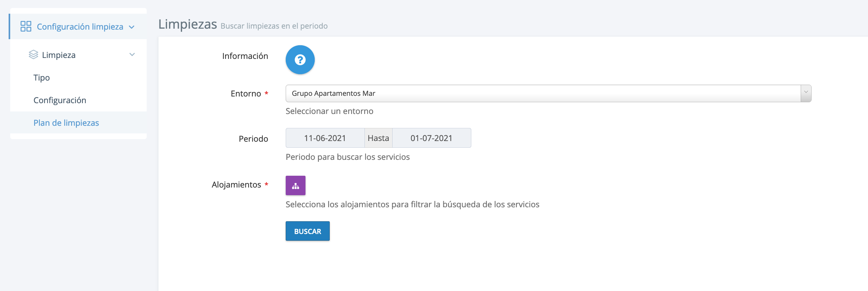The image size is (868, 291).
Task: Click the Limpiezas page heading
Action: click(188, 24)
